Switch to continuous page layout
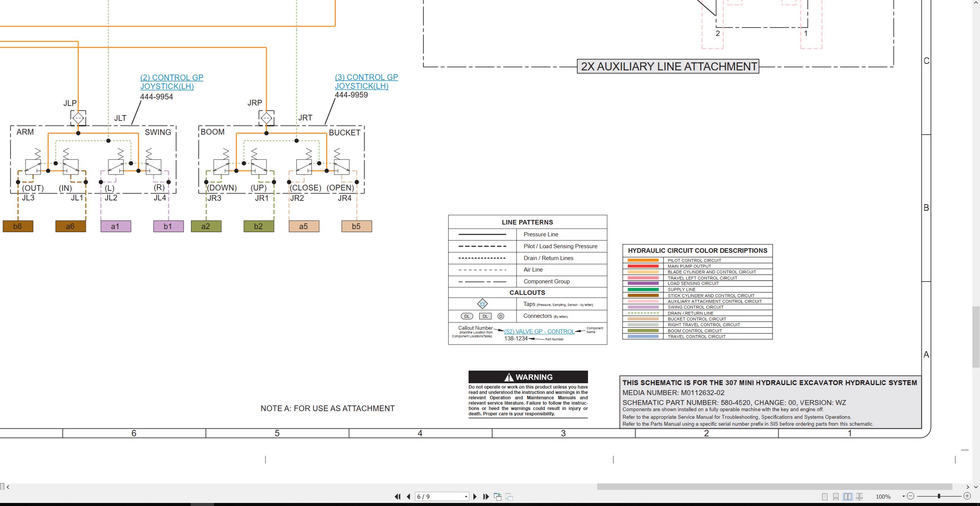The image size is (980, 506). [836, 496]
